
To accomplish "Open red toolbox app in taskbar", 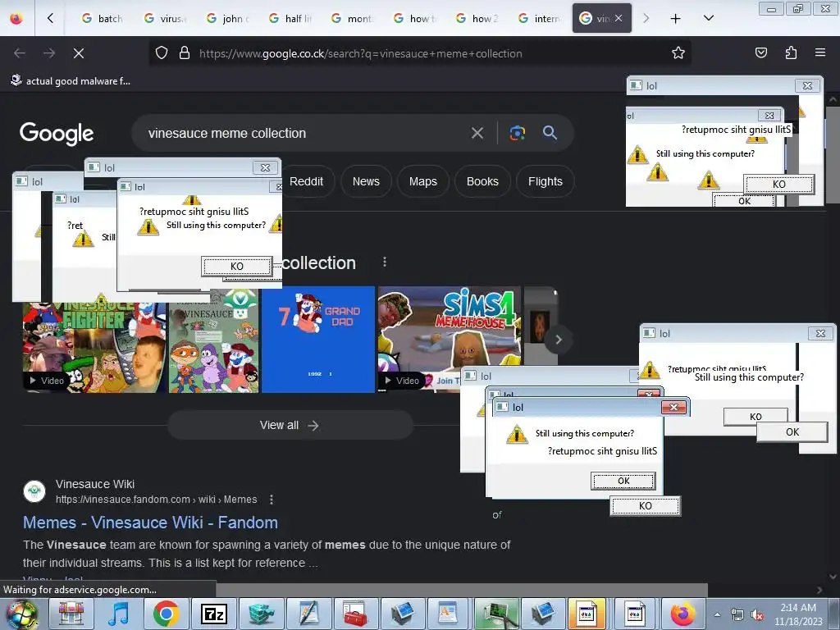I will (x=354, y=614).
